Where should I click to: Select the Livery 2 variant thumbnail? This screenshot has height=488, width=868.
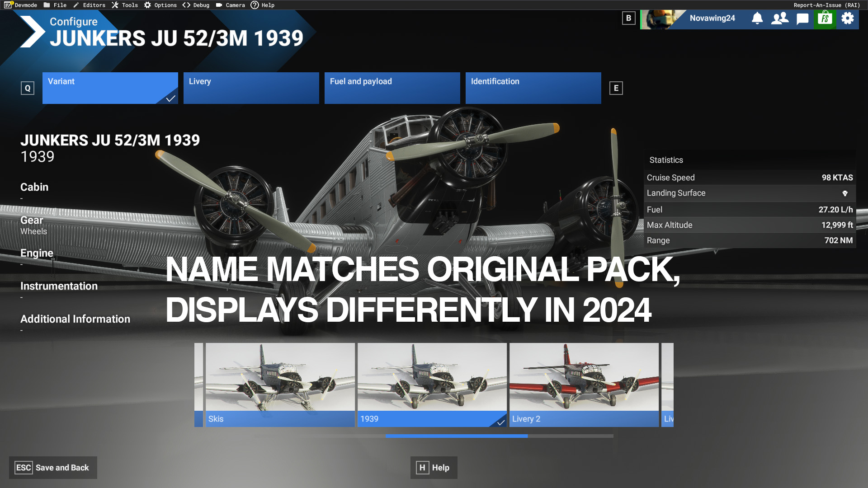[x=584, y=385]
